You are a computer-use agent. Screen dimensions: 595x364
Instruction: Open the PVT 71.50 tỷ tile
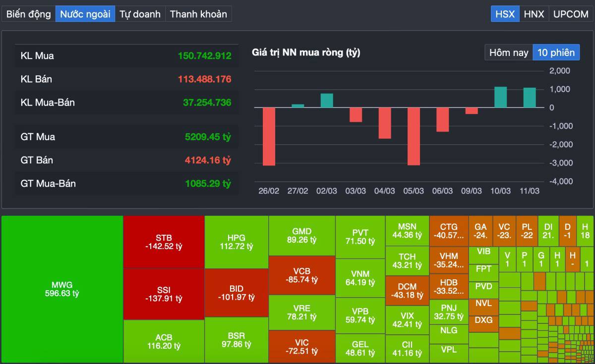[x=360, y=237]
